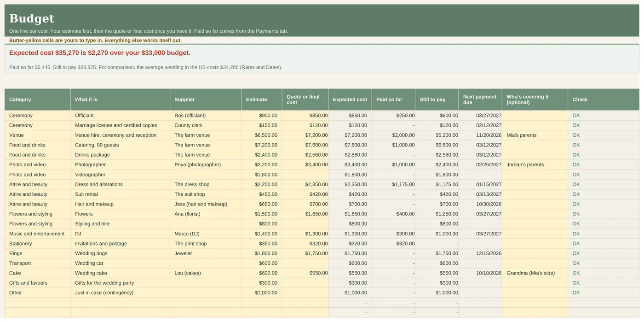Screen dimensions: 644x322
Task: Select the Wedding rings cell
Action: tap(120, 253)
